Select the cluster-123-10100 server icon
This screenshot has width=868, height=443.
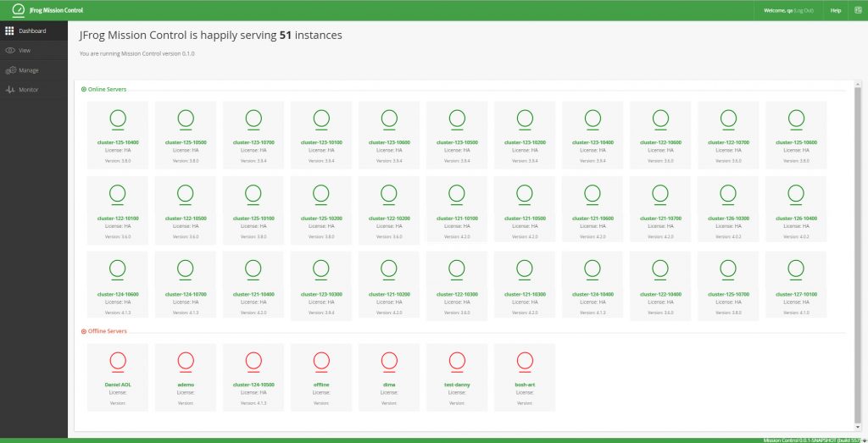pos(321,120)
